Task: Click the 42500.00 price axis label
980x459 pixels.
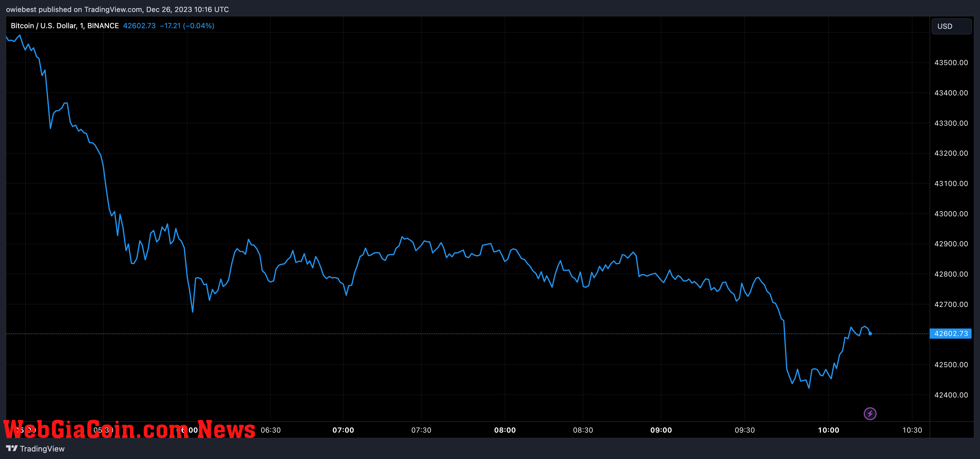Action: click(x=951, y=365)
